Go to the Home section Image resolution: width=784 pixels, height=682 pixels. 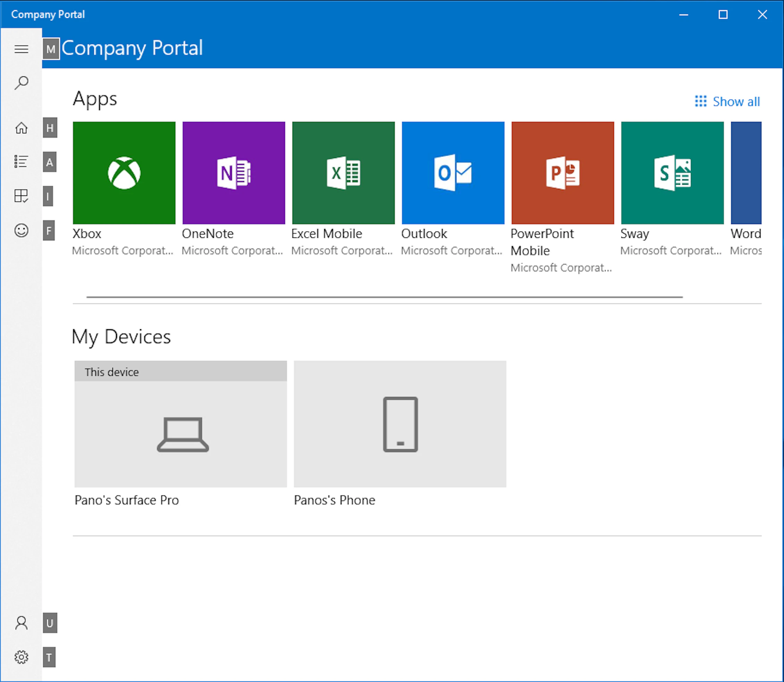pyautogui.click(x=21, y=128)
